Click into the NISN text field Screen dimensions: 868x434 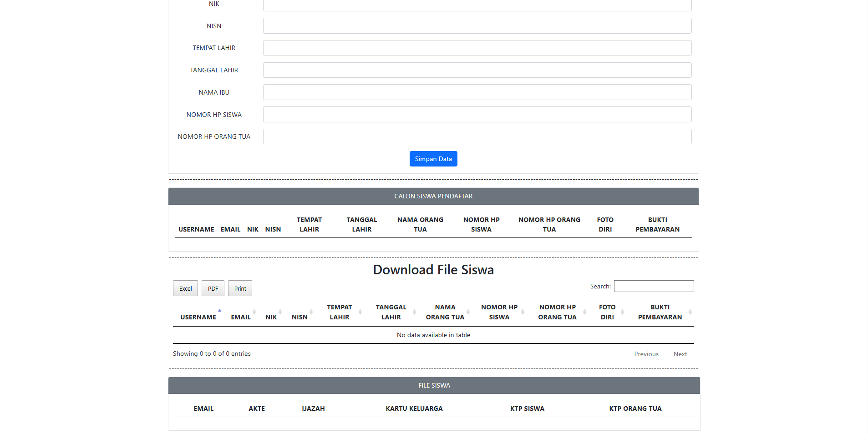477,26
